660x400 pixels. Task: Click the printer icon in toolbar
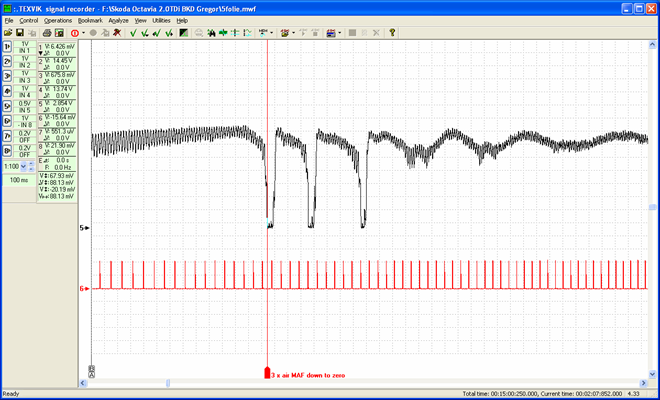pyautogui.click(x=47, y=32)
